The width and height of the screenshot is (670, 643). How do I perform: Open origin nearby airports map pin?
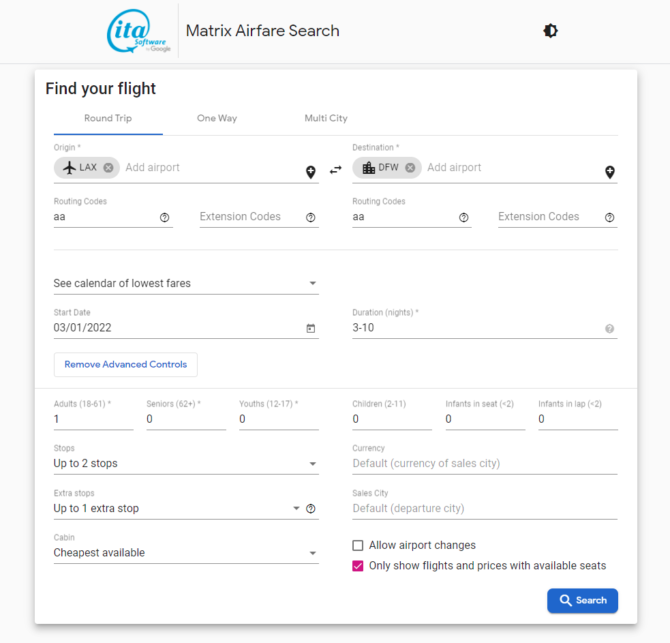pos(311,172)
